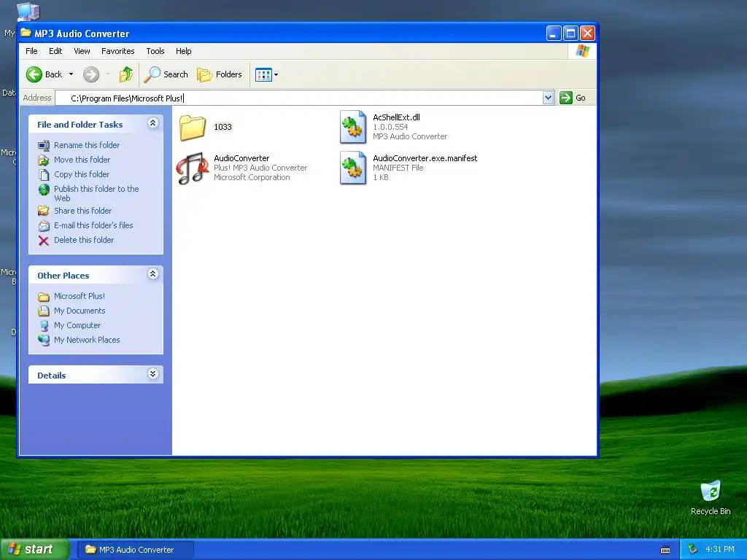Click Delete this folder link
747x560 pixels.
click(84, 240)
